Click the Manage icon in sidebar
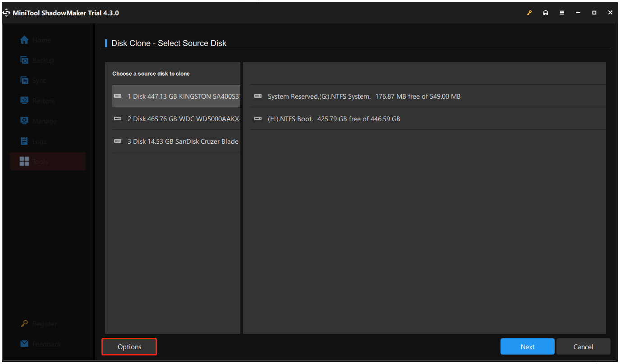This screenshot has height=364, width=620. click(24, 121)
